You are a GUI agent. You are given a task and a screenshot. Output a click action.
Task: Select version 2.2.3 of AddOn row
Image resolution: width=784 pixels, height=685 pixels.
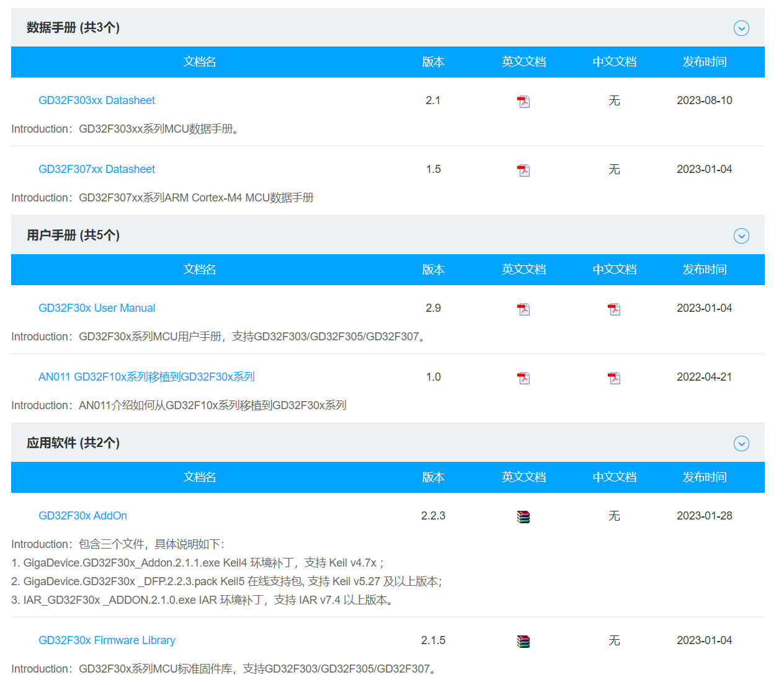click(x=433, y=516)
